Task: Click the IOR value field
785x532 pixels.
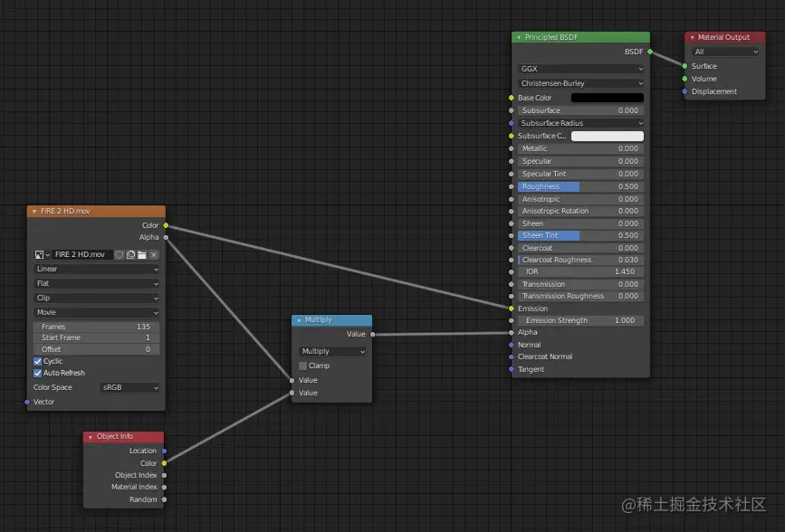Action: 580,271
